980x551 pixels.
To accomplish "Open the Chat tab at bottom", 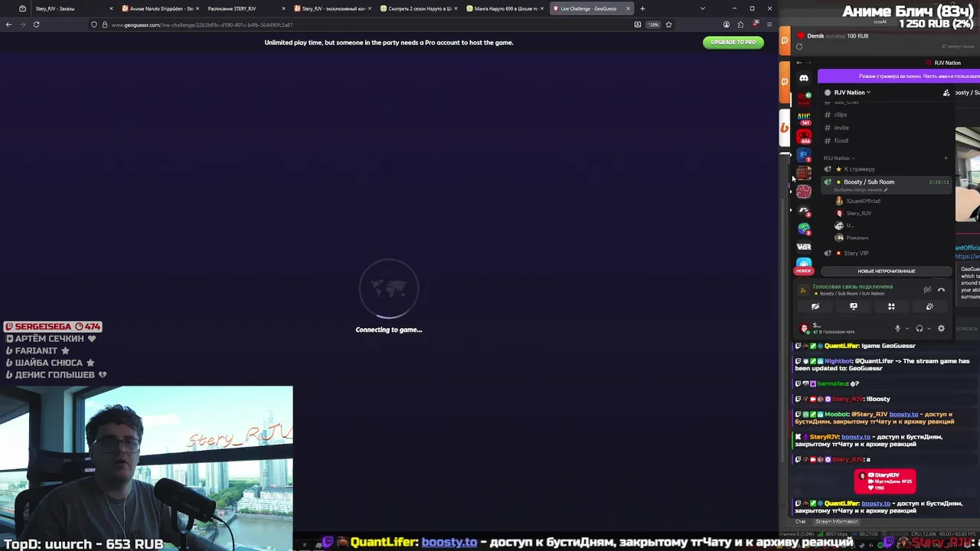I will pos(800,522).
